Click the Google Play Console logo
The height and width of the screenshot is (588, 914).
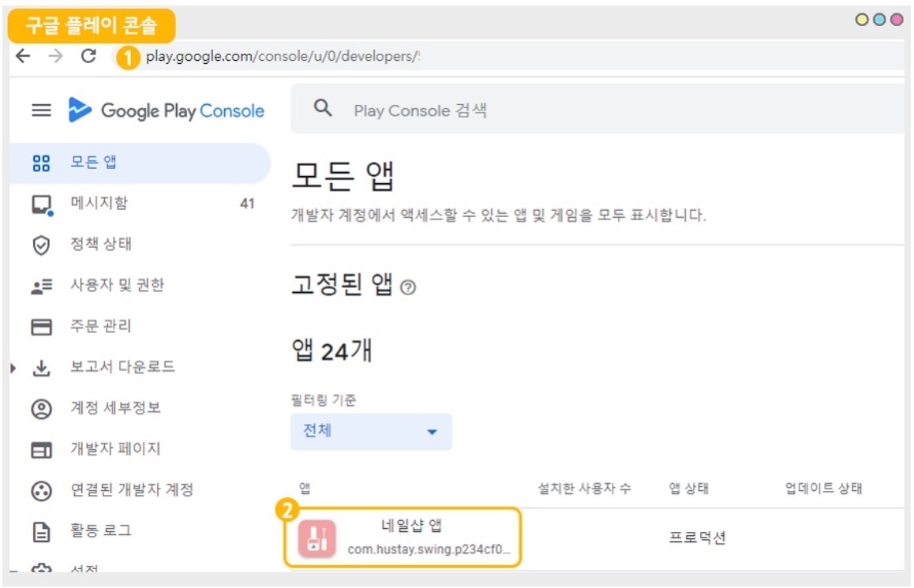tap(166, 110)
